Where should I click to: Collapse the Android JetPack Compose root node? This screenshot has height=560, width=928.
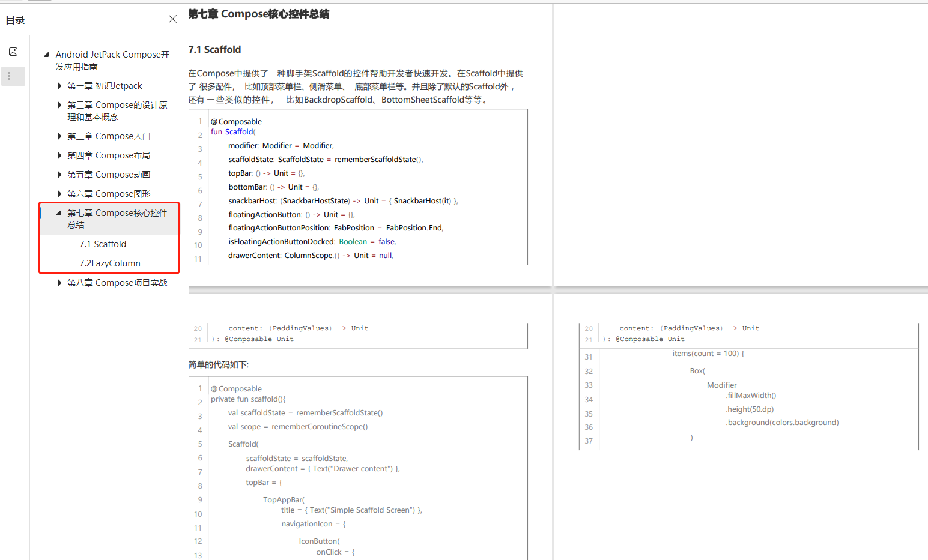[x=46, y=55]
